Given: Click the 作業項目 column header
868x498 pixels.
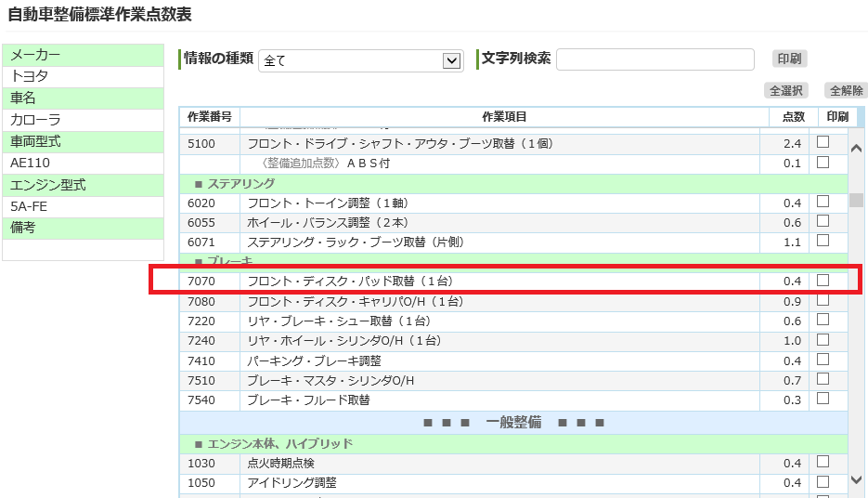Looking at the screenshot, I should pyautogui.click(x=504, y=117).
